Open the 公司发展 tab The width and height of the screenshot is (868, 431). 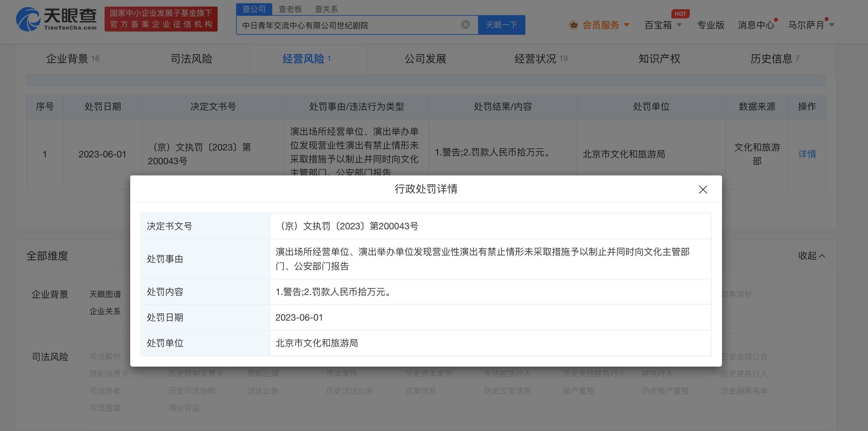coord(425,58)
